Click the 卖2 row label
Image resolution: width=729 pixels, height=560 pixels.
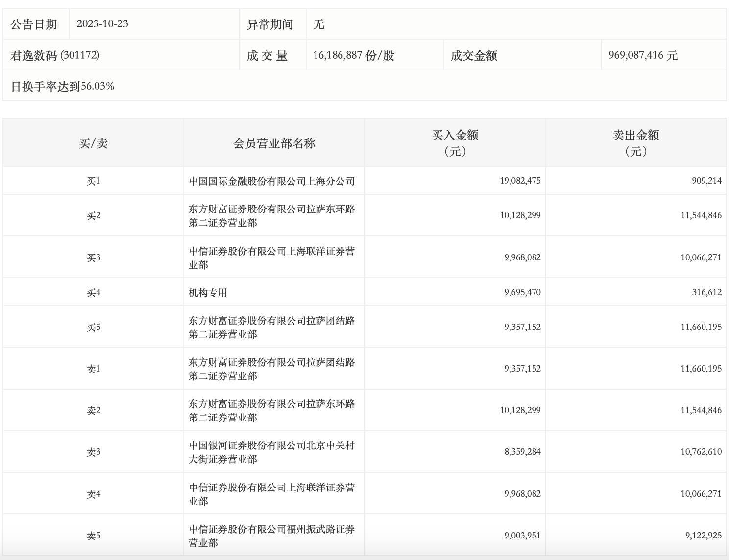coord(93,410)
